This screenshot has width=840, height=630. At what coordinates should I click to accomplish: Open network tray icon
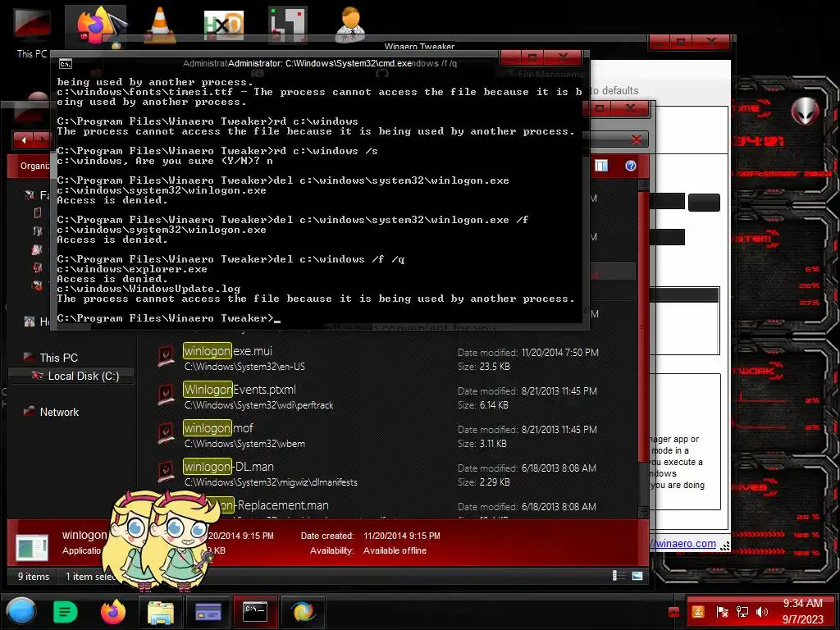742,612
